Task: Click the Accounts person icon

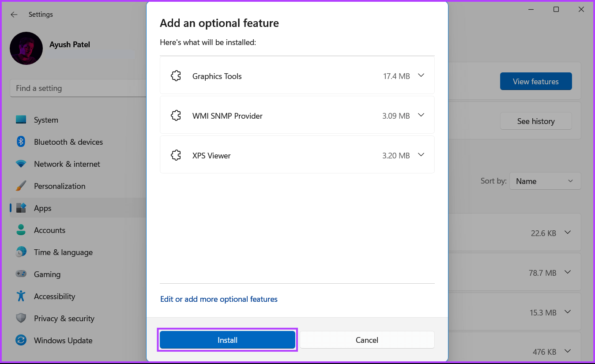Action: point(21,230)
